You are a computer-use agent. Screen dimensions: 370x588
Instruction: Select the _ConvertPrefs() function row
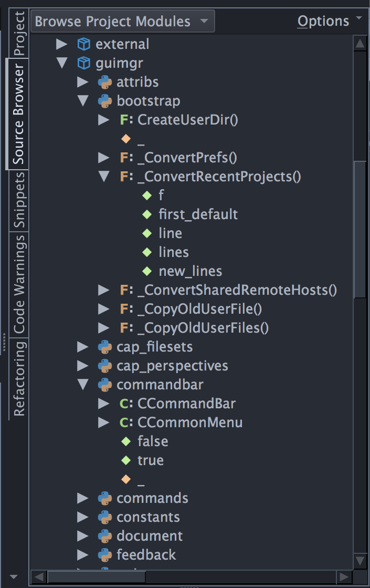(192, 158)
